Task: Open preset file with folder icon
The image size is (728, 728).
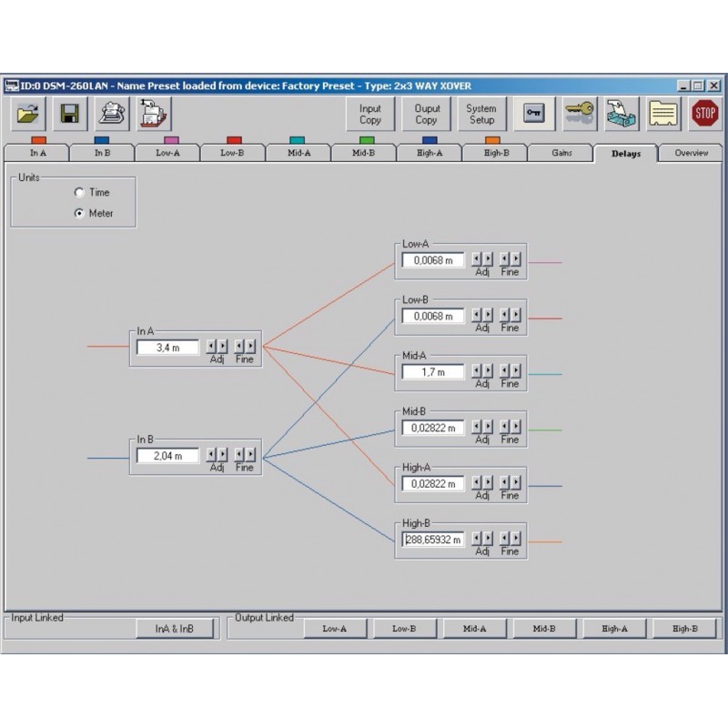Action: coord(28,114)
